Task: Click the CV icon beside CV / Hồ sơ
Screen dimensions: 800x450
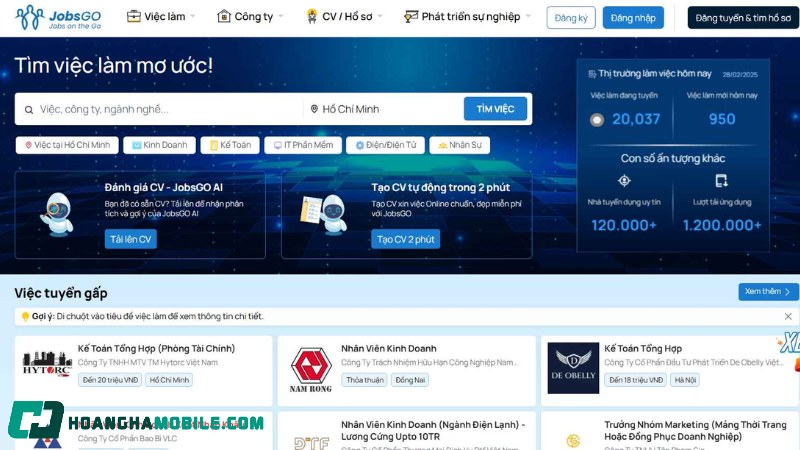Action: pyautogui.click(x=312, y=17)
